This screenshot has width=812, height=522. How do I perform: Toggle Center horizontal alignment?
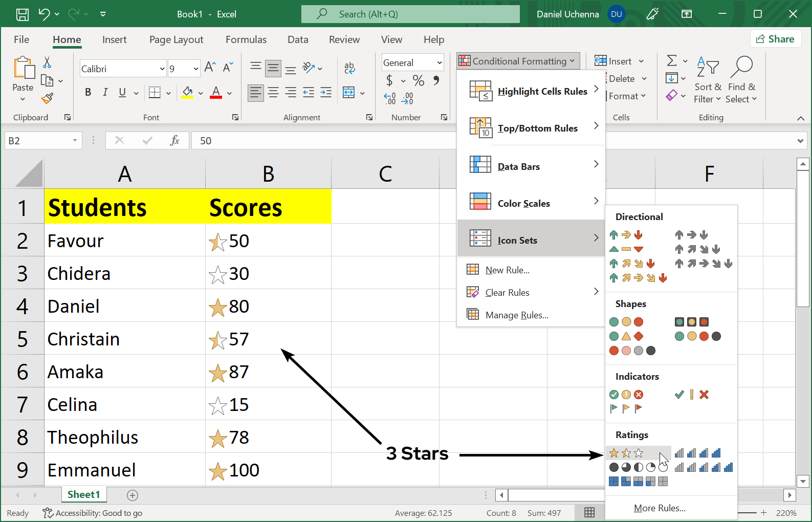pos(273,93)
